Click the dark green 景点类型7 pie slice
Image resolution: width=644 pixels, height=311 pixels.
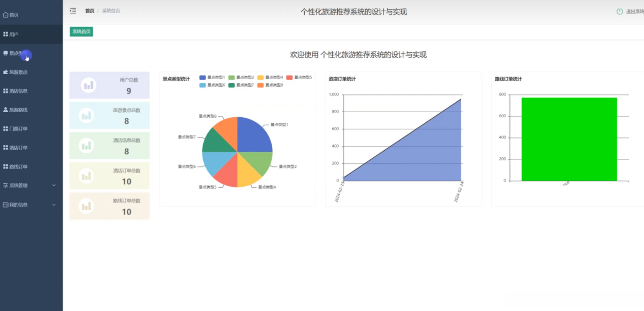coord(214,142)
